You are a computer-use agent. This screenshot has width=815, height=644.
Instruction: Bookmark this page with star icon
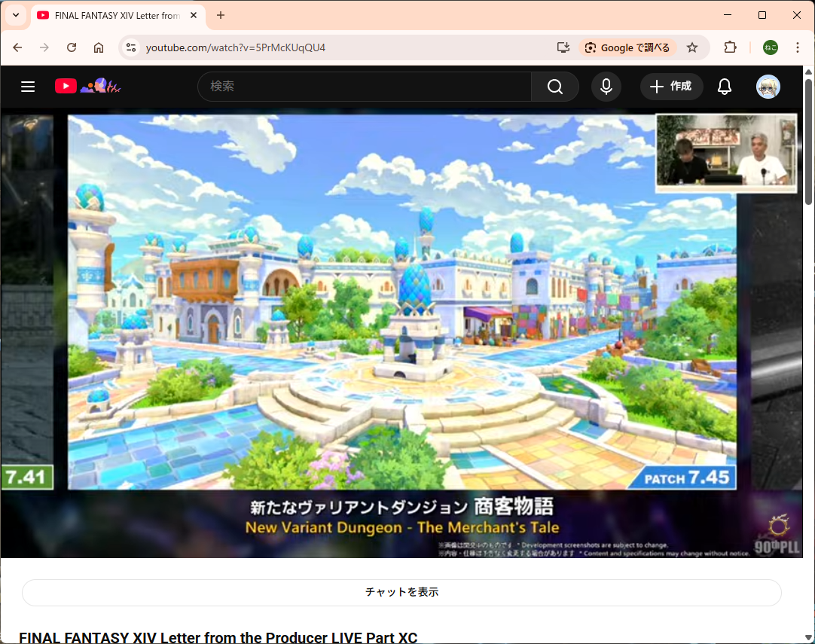click(692, 47)
